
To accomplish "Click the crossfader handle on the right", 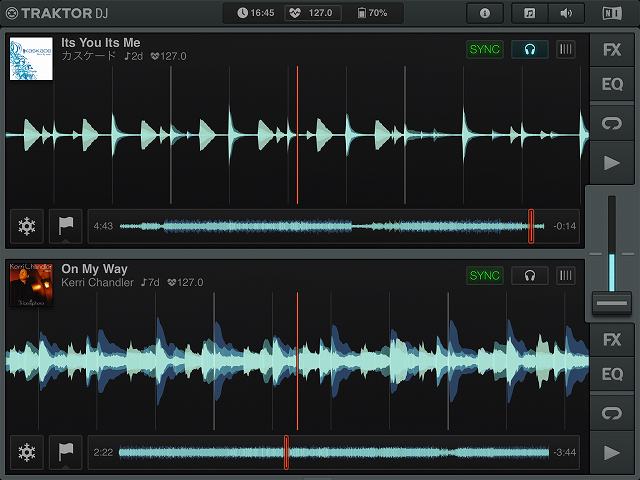I will [612, 303].
